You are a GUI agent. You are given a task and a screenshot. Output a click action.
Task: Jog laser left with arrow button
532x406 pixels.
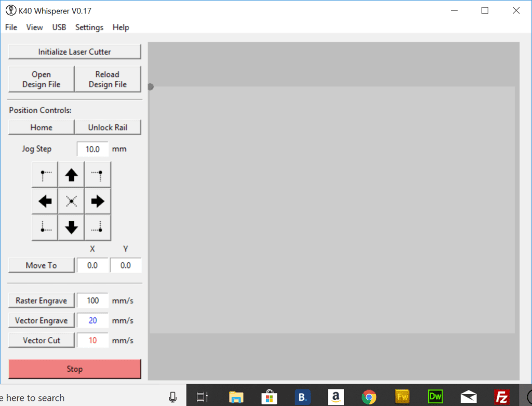[45, 201]
